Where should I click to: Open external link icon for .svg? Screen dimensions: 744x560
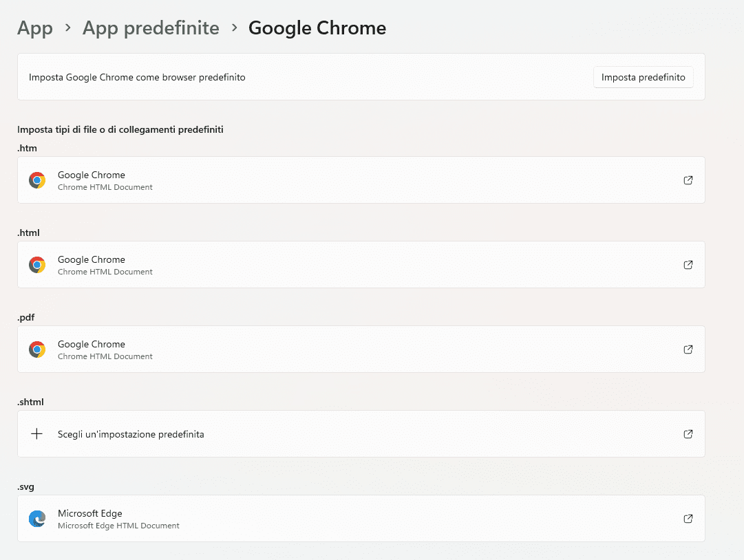coord(688,519)
